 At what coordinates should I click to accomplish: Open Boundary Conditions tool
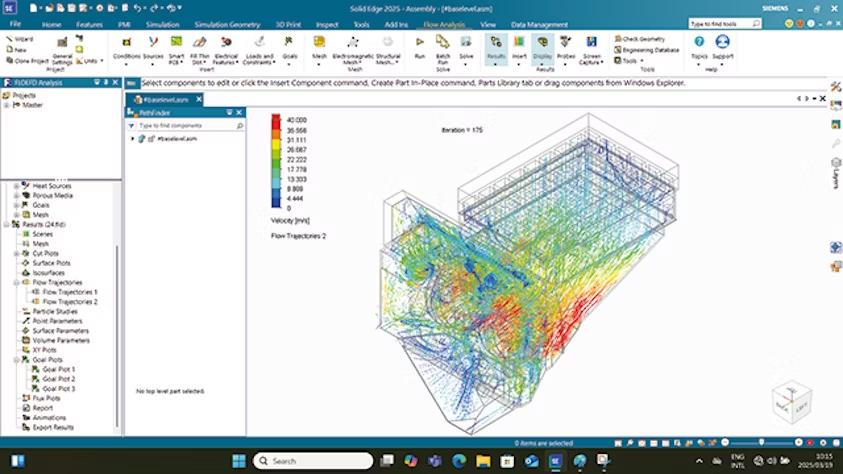click(127, 46)
